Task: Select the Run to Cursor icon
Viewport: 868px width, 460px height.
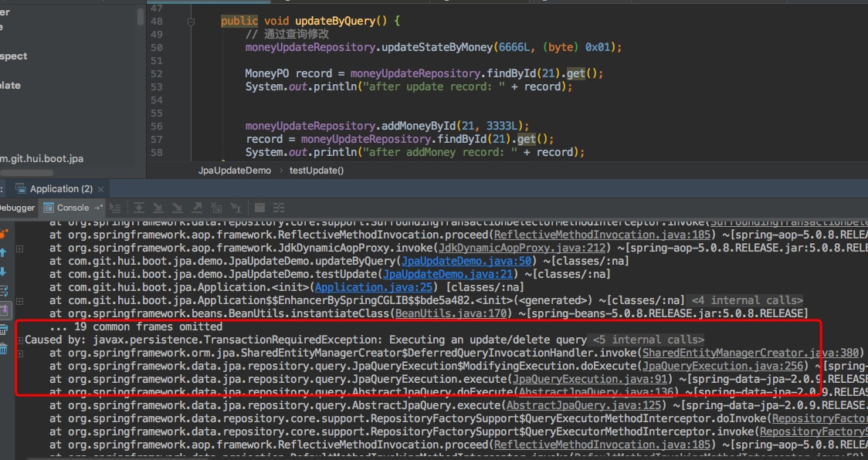Action: coord(237,208)
